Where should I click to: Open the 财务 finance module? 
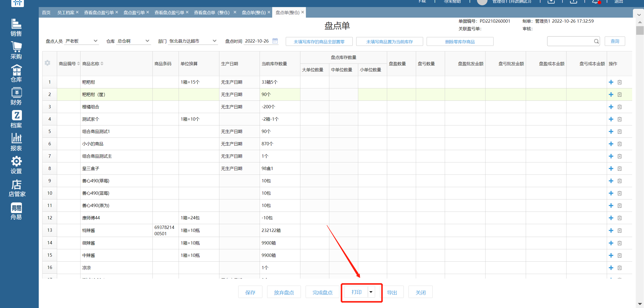coord(16,96)
